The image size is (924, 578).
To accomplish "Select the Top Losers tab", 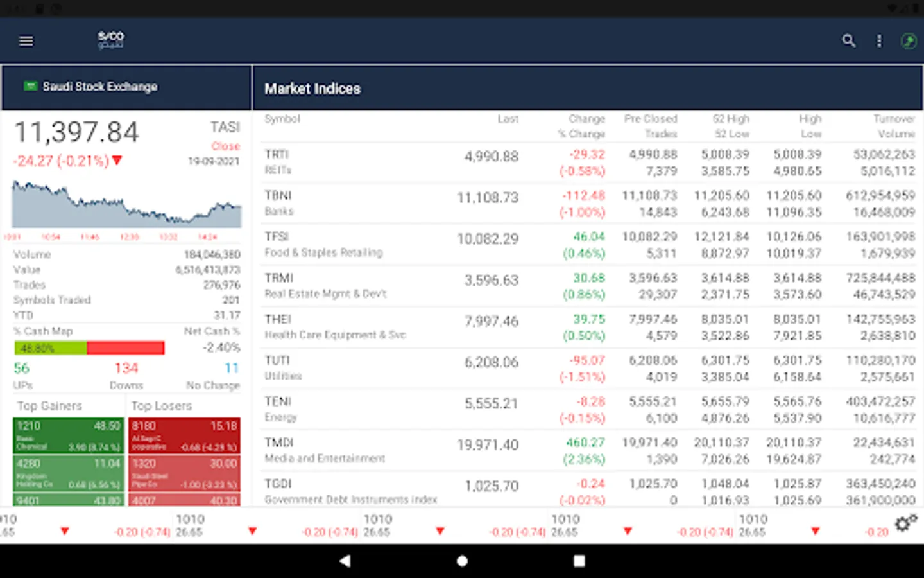I will (162, 406).
